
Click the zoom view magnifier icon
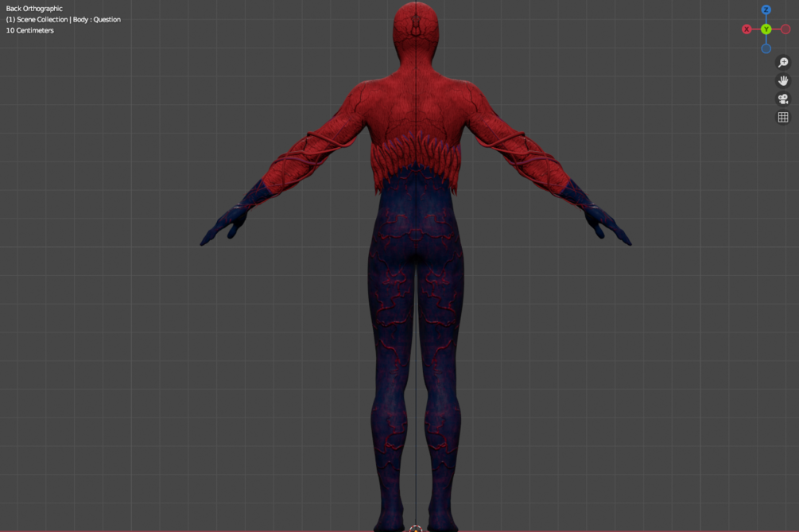782,62
